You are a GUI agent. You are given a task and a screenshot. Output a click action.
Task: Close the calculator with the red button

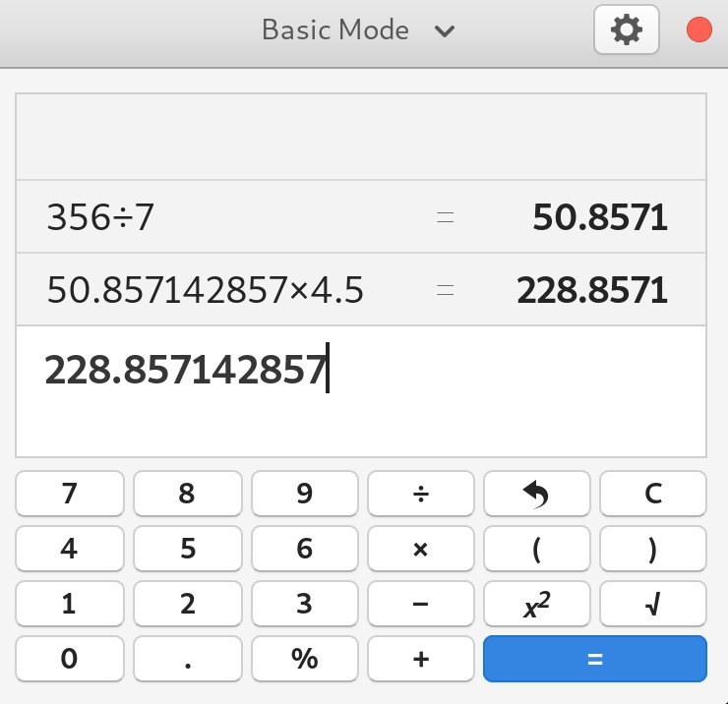click(698, 29)
